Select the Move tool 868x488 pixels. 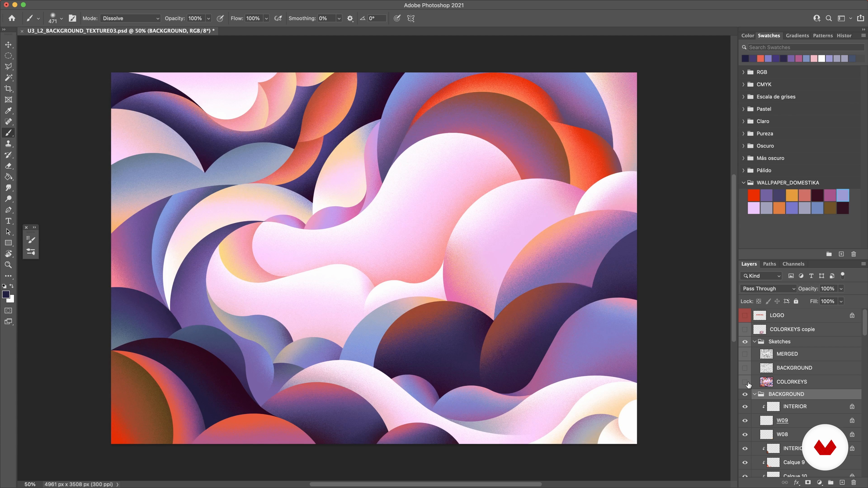pos(8,45)
